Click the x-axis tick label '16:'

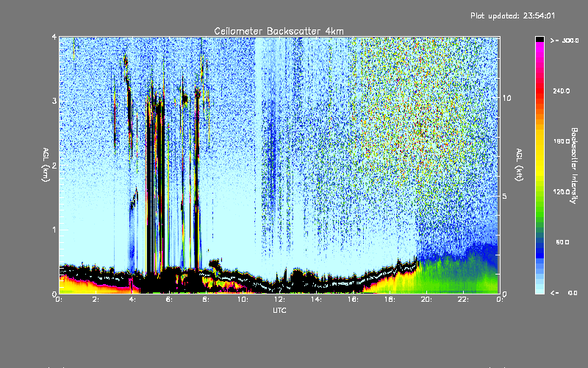353,300
